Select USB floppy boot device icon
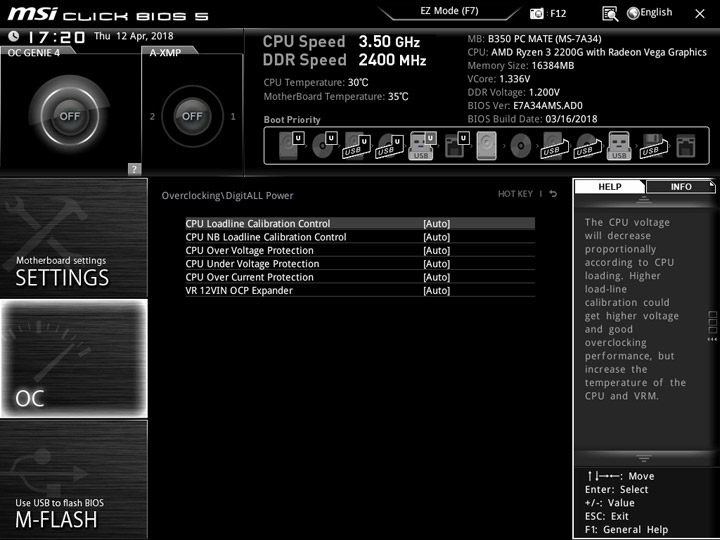The width and height of the screenshot is (720, 540). 653,146
